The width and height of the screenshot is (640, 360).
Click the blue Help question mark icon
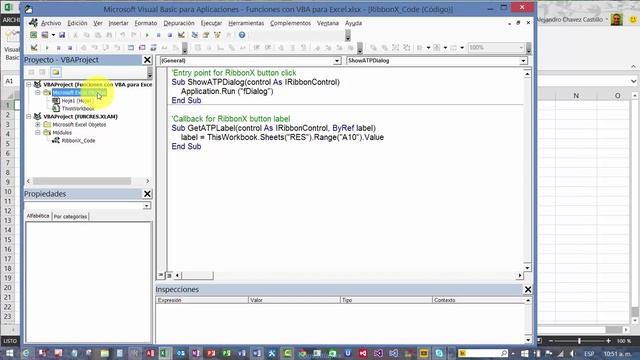pyautogui.click(x=242, y=35)
